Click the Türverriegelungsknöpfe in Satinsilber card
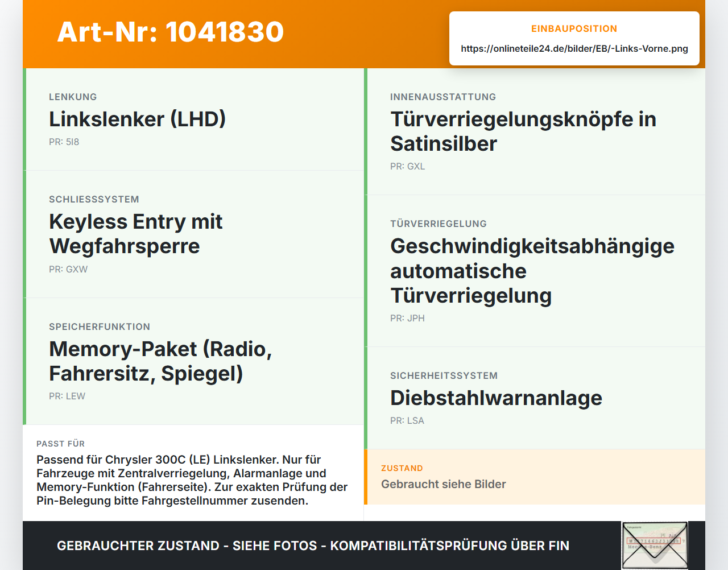728x570 pixels. tap(535, 131)
